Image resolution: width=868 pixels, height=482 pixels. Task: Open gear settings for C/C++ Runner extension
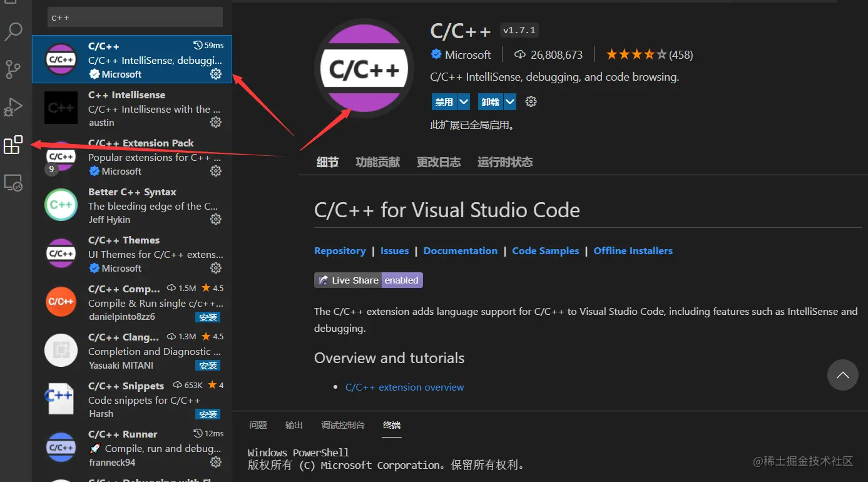point(216,462)
